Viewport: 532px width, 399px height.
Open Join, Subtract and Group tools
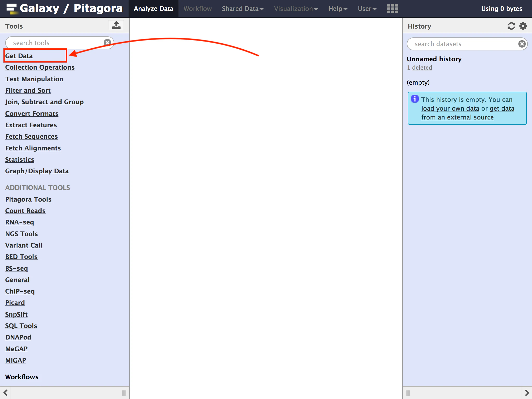(44, 102)
